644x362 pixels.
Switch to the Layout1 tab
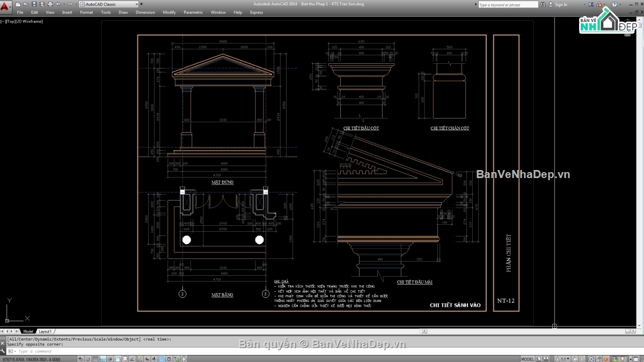45,331
